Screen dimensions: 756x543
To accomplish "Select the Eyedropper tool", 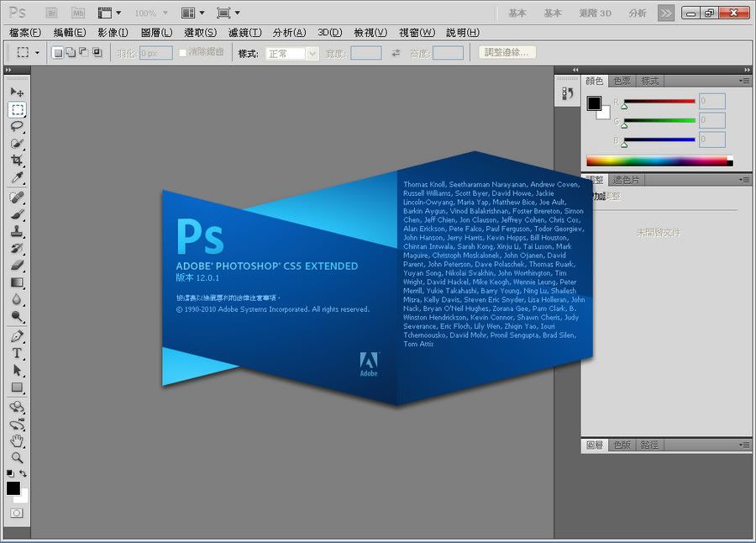I will click(18, 177).
